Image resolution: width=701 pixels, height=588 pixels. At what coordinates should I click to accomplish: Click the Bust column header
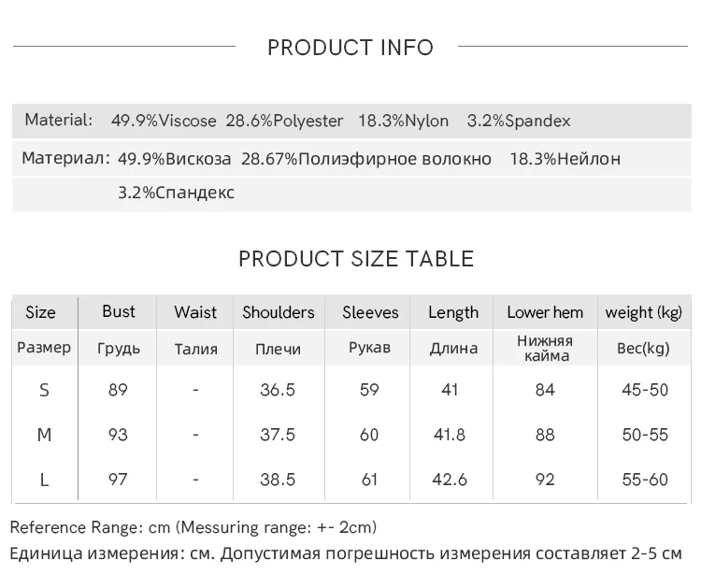click(119, 312)
